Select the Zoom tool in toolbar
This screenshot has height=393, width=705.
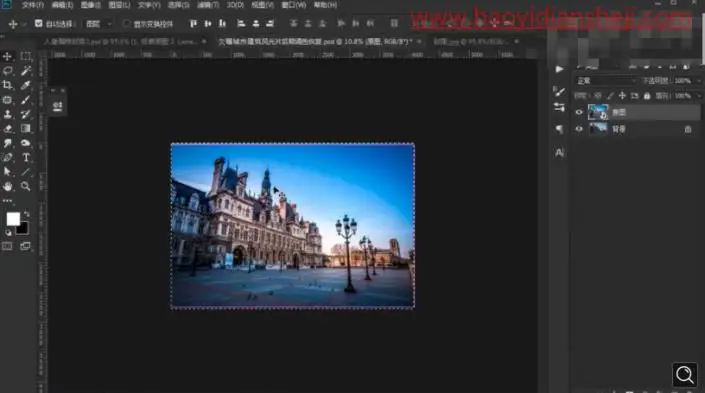(26, 186)
